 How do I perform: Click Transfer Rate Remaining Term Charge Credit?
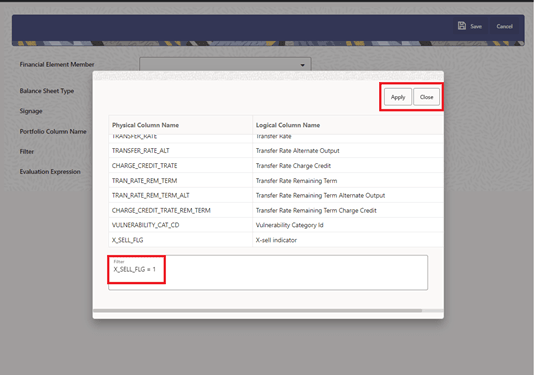point(348,210)
